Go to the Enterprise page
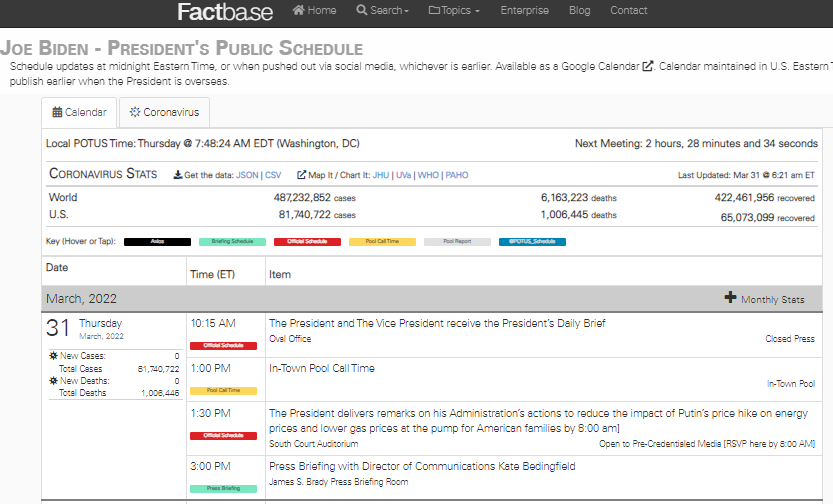The height and width of the screenshot is (504, 833). pyautogui.click(x=524, y=10)
